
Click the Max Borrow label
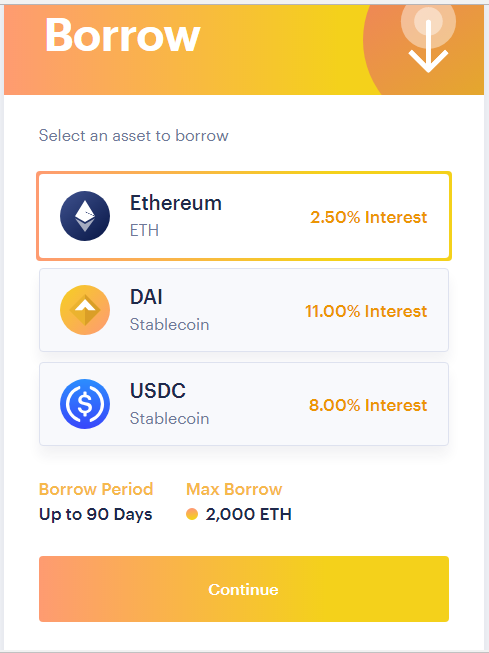(234, 489)
